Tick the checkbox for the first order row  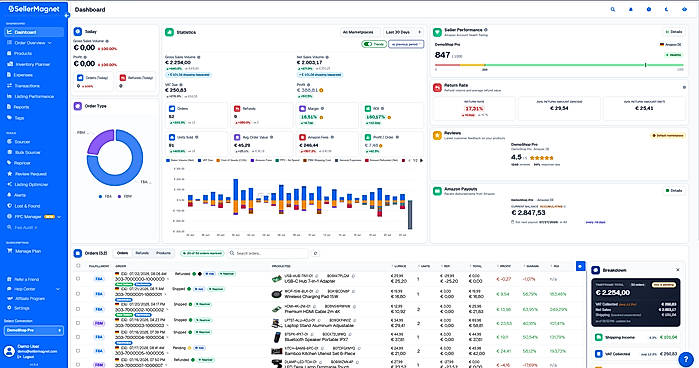coord(78,279)
